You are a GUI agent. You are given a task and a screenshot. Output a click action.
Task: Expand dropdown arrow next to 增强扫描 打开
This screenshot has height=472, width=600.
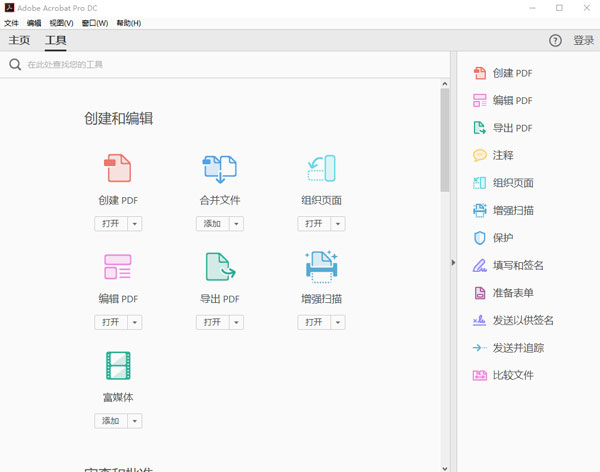click(338, 322)
